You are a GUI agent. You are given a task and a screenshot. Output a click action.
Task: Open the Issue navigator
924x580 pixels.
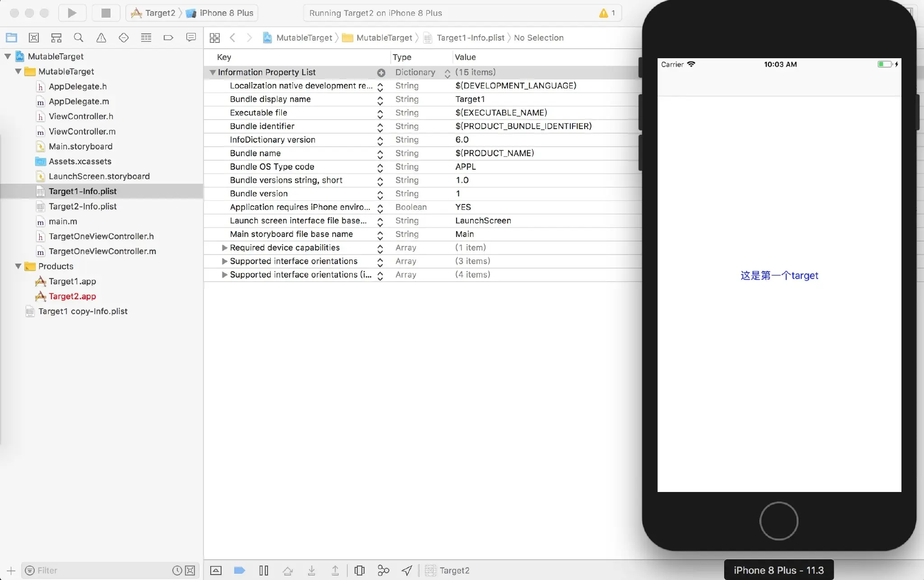coord(101,37)
